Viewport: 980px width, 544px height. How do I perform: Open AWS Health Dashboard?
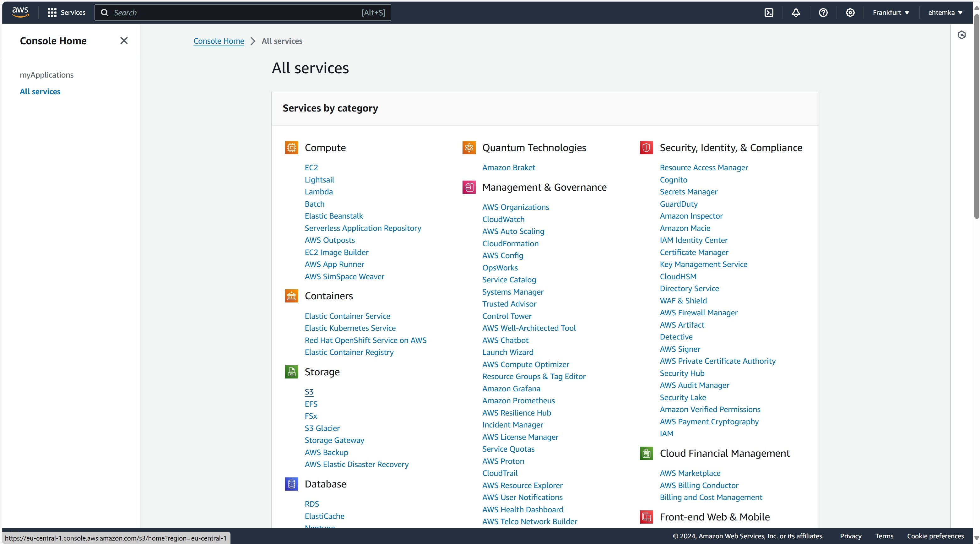coord(523,509)
